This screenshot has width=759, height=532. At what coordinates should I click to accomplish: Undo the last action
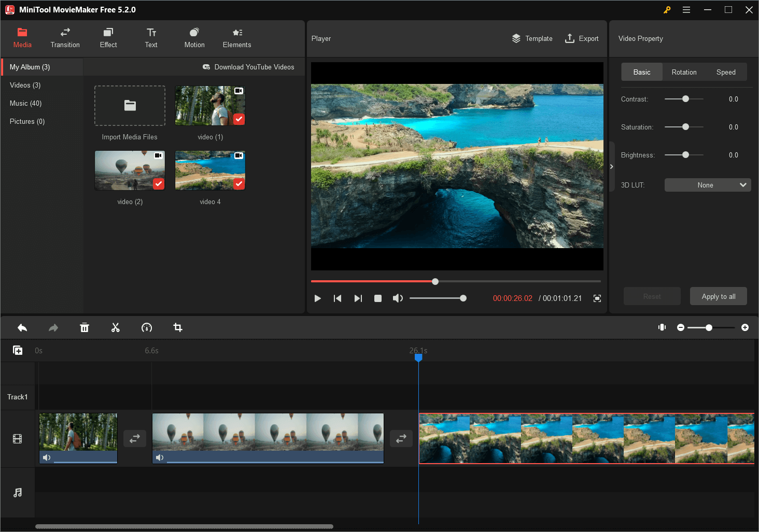(22, 327)
